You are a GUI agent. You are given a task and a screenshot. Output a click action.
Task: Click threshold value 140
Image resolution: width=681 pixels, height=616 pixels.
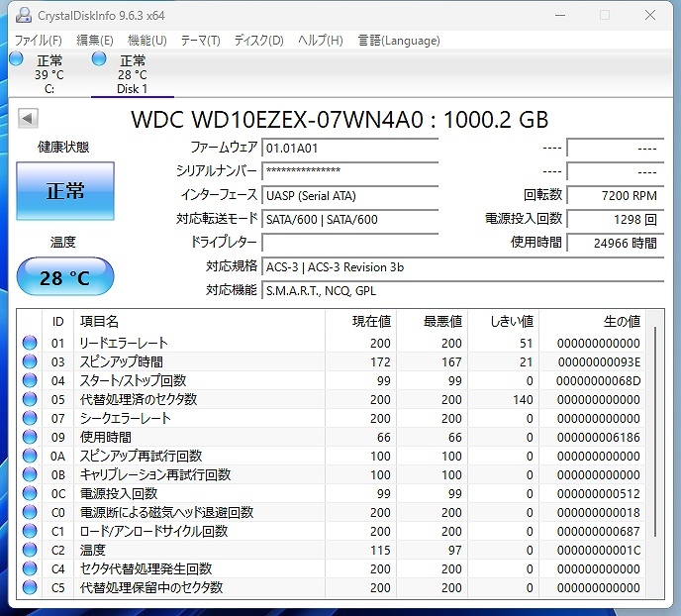523,400
